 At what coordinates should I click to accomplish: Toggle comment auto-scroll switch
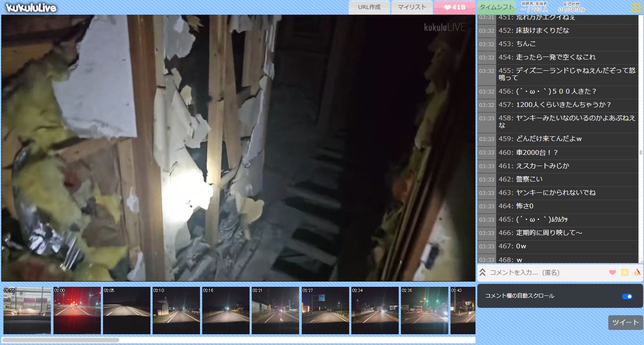click(x=627, y=296)
